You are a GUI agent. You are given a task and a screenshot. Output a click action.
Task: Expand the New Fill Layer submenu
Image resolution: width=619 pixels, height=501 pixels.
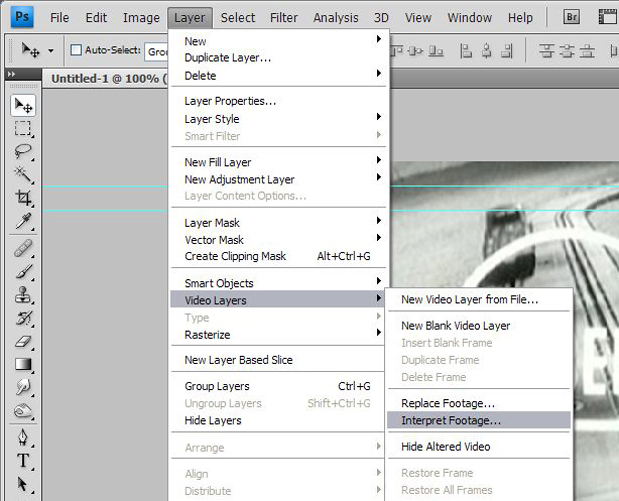click(278, 162)
